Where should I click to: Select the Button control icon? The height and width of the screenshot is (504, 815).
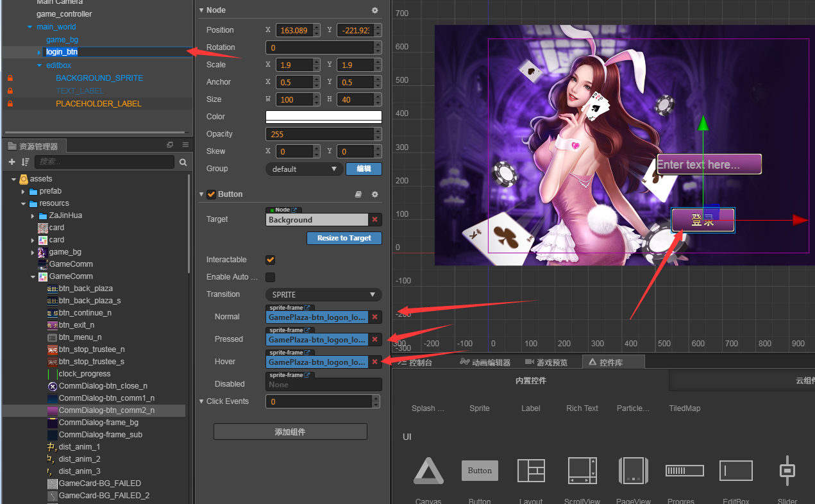[480, 471]
